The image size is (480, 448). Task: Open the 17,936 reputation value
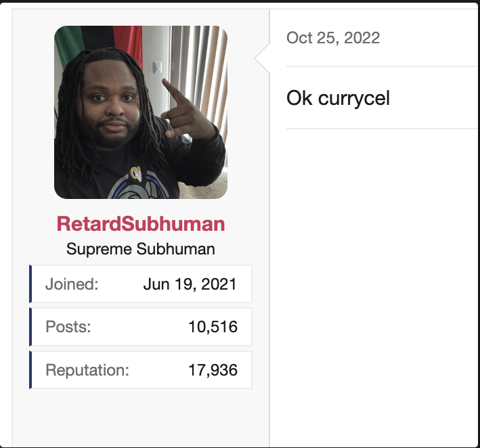213,370
